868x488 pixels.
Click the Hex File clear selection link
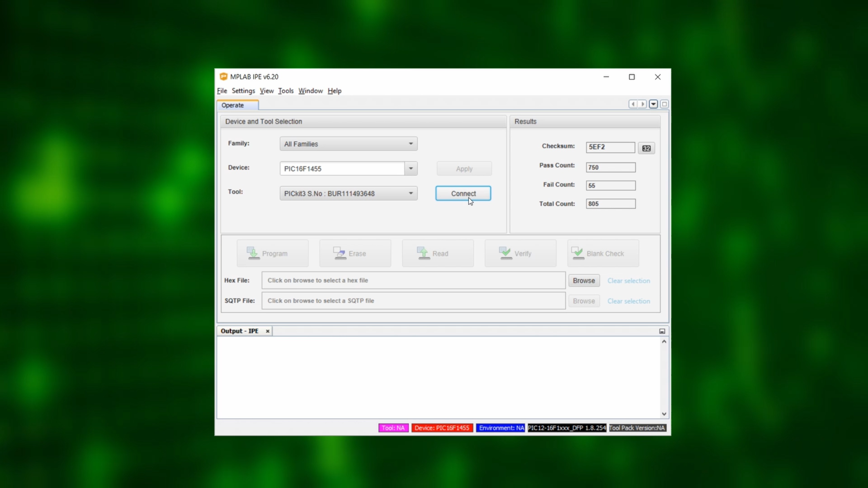click(628, 281)
